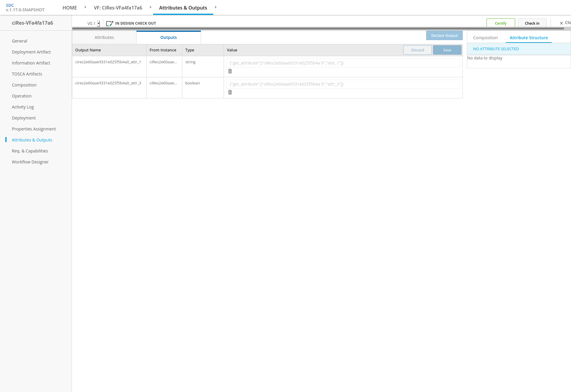Viewport: 571px width, 392px height.
Task: Open TOSCA Artifacts in the sidebar
Action: 27,74
